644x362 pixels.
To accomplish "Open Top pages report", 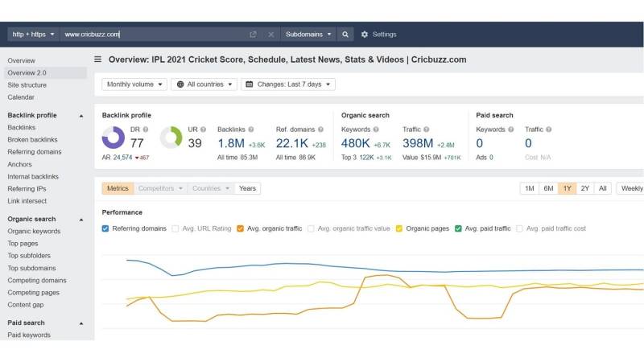I will (23, 244).
